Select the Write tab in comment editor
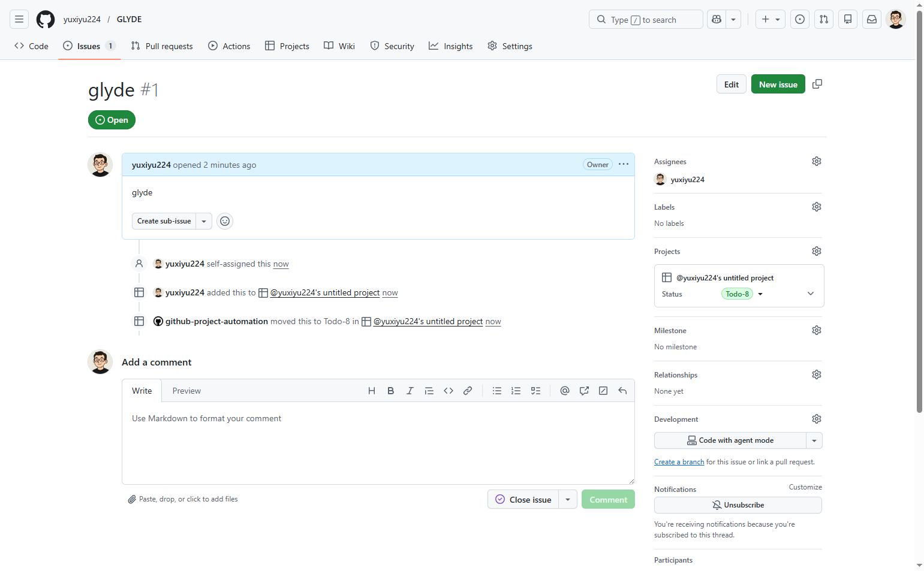The height and width of the screenshot is (571, 924). [x=142, y=391]
